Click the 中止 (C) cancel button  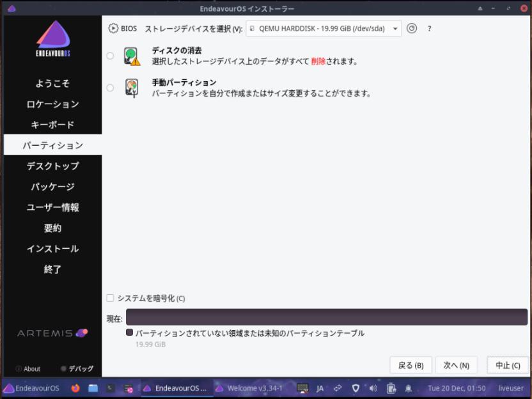click(508, 365)
